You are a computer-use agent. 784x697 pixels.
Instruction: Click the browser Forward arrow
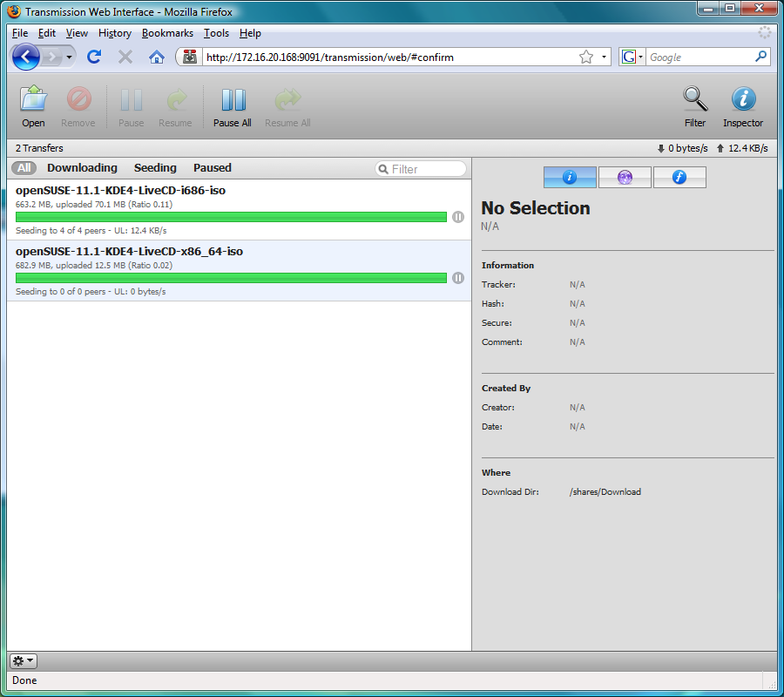tap(52, 57)
